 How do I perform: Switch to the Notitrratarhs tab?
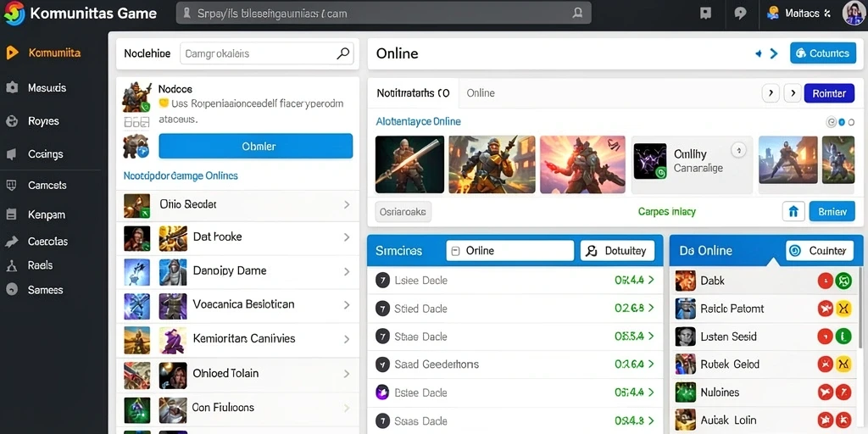coord(413,93)
